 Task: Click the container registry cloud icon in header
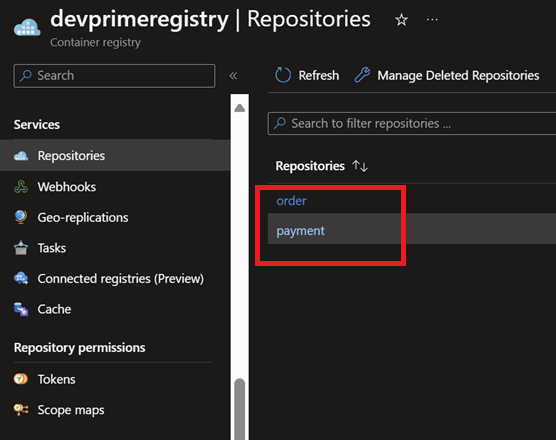tap(27, 28)
